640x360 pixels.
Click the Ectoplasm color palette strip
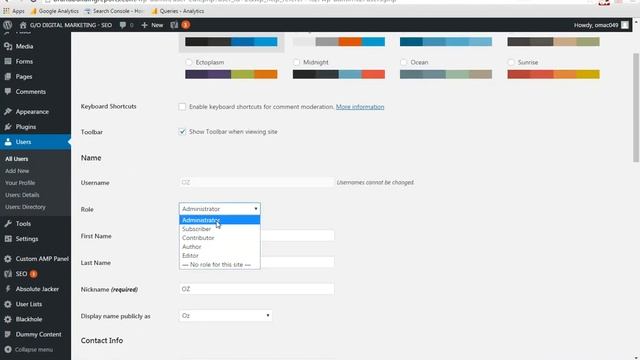231,74
